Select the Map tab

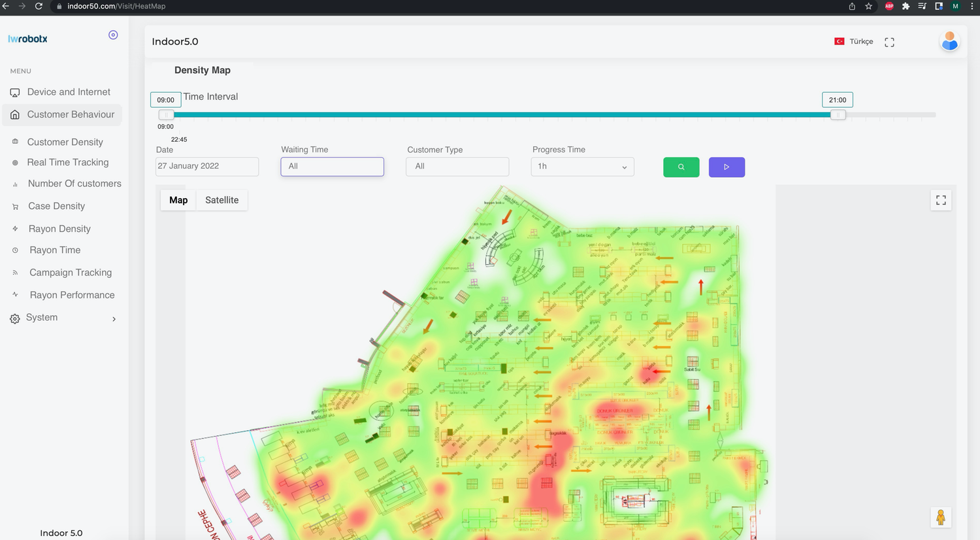(x=178, y=200)
